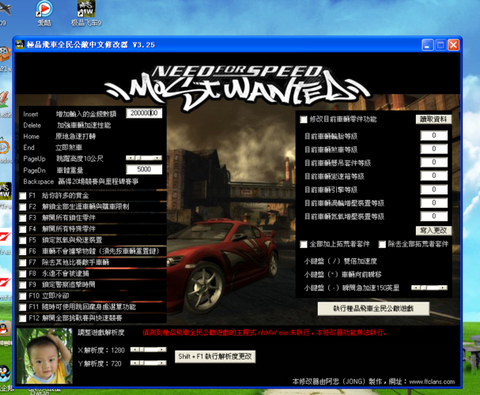Adjust the PageUp jump height slider
This screenshot has height=395, width=480.
pyautogui.click(x=144, y=158)
